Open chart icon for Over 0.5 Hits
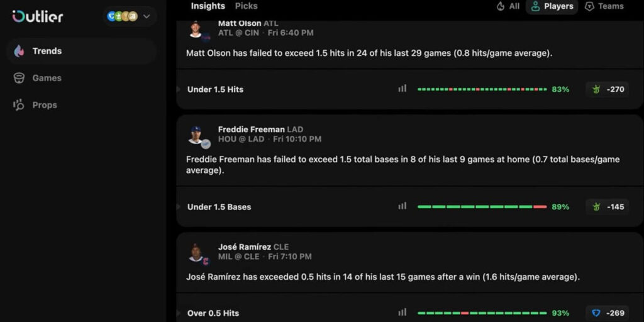Image resolution: width=644 pixels, height=322 pixels. pyautogui.click(x=402, y=313)
